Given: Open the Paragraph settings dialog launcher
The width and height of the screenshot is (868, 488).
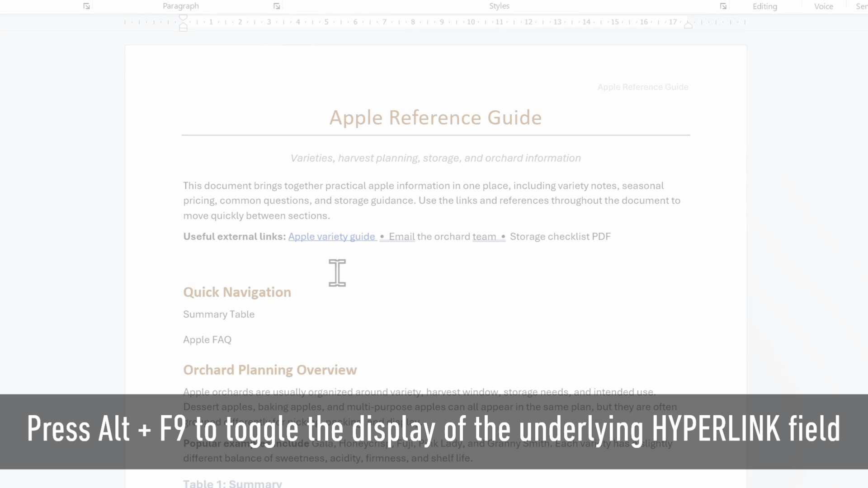Looking at the screenshot, I should [277, 6].
